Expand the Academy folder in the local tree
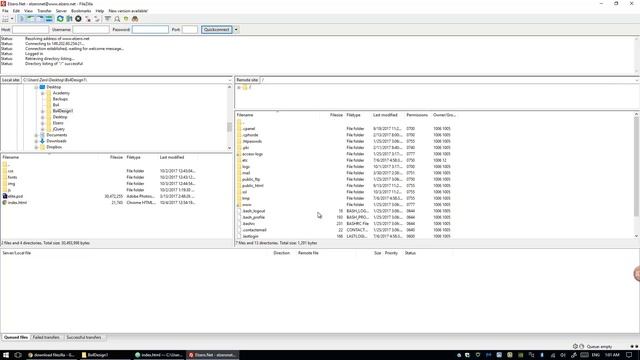Viewport: 640px width, 360px height. pos(42,93)
